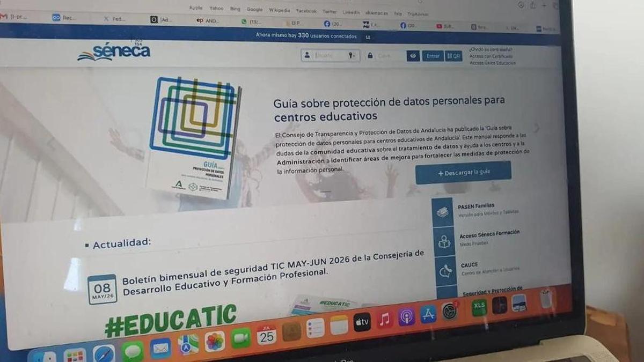Click 'Descargar la guía' button

pyautogui.click(x=464, y=173)
